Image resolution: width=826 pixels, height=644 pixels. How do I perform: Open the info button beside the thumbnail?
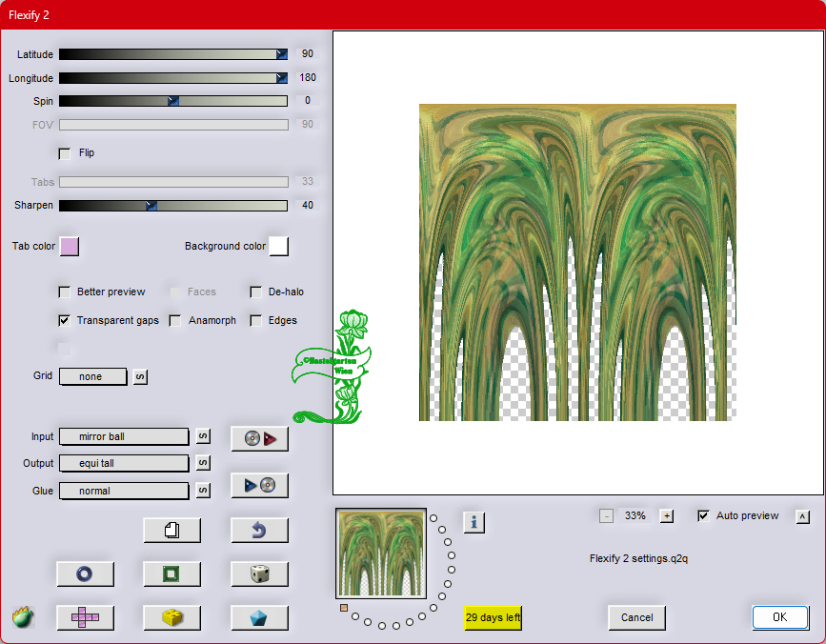click(474, 522)
